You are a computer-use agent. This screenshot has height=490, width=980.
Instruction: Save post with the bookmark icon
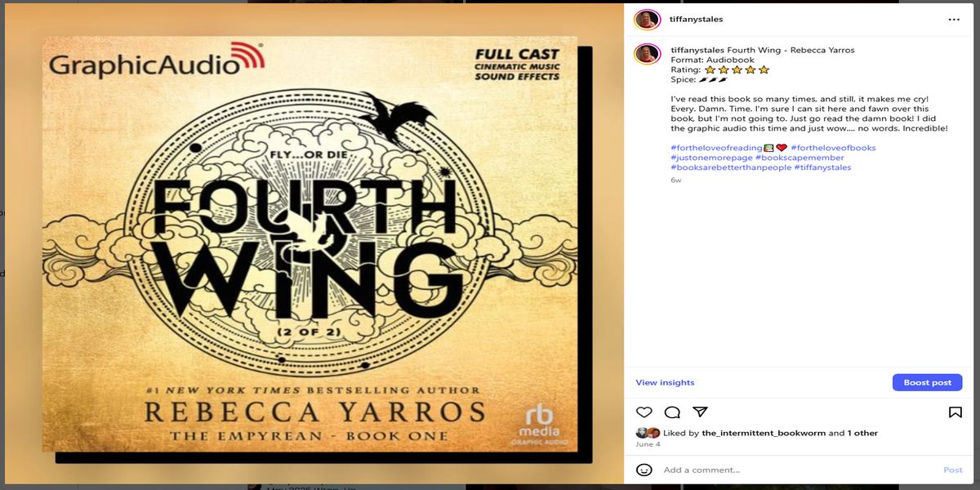(955, 412)
